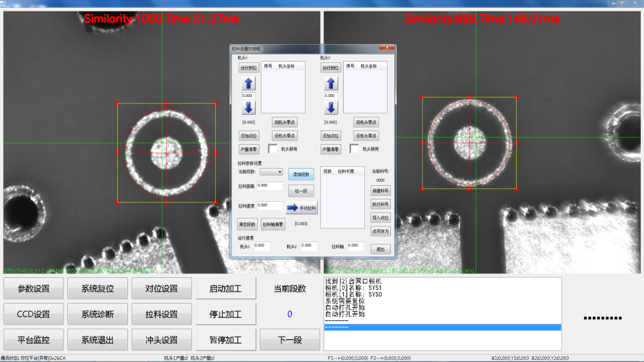Screen dimensions: 644x362
Task: Enable the 机头禁用 checkbox for 机头1
Action: tap(272, 149)
